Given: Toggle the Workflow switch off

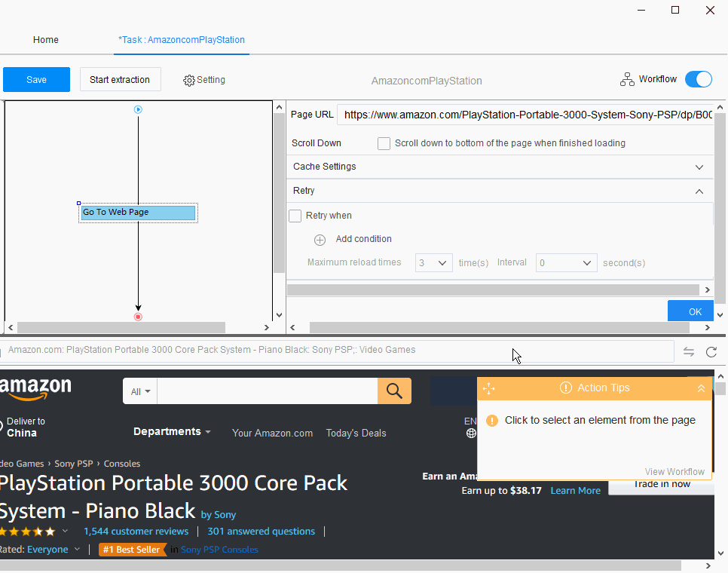Looking at the screenshot, I should 699,79.
